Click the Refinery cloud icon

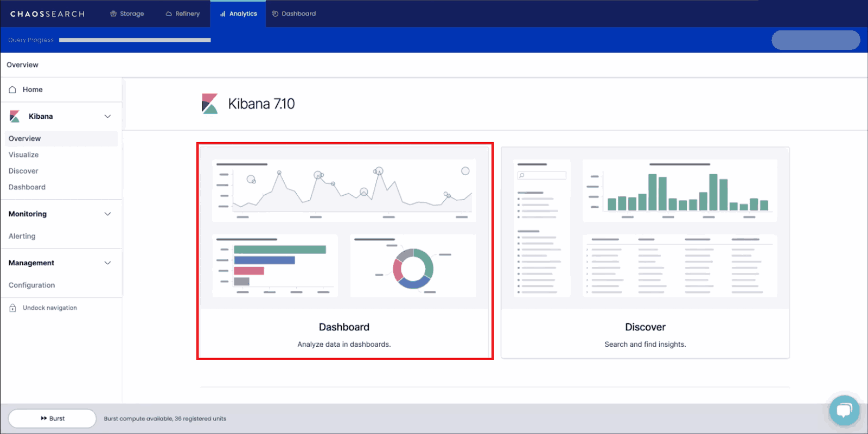[x=169, y=14]
